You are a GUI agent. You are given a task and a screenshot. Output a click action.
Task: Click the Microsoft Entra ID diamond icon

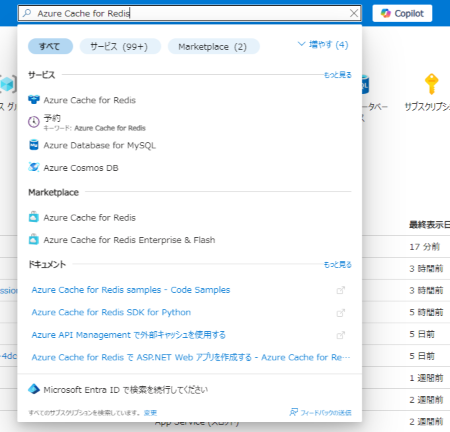click(x=34, y=389)
